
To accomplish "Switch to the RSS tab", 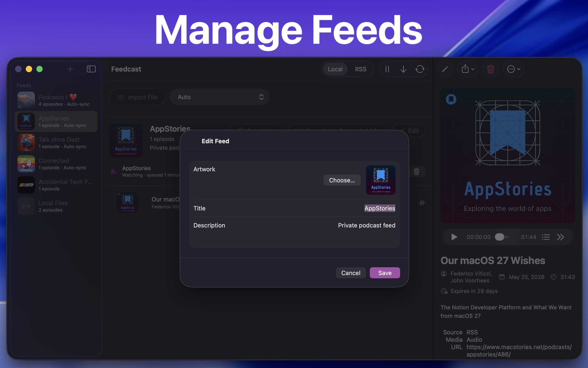I will (x=361, y=69).
